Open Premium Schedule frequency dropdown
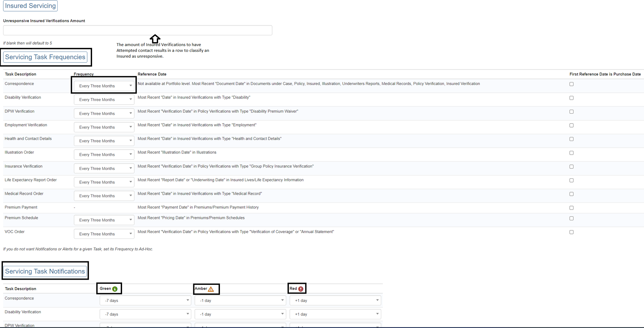This screenshot has width=644, height=328. [104, 220]
